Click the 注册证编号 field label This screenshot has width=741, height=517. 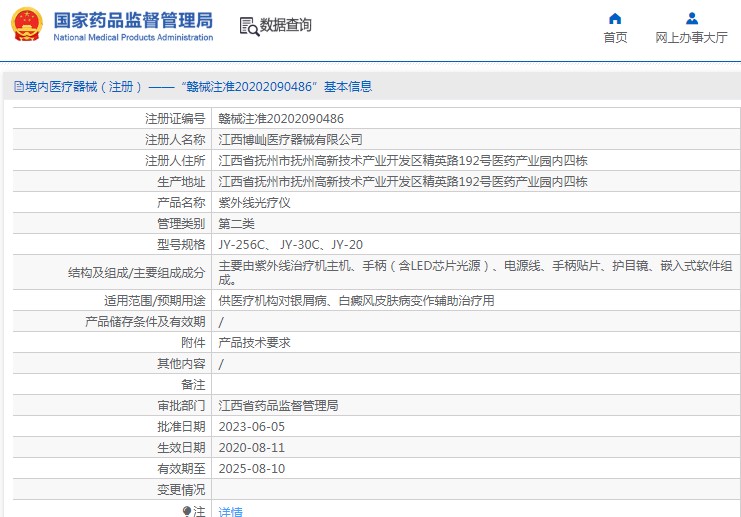click(175, 119)
